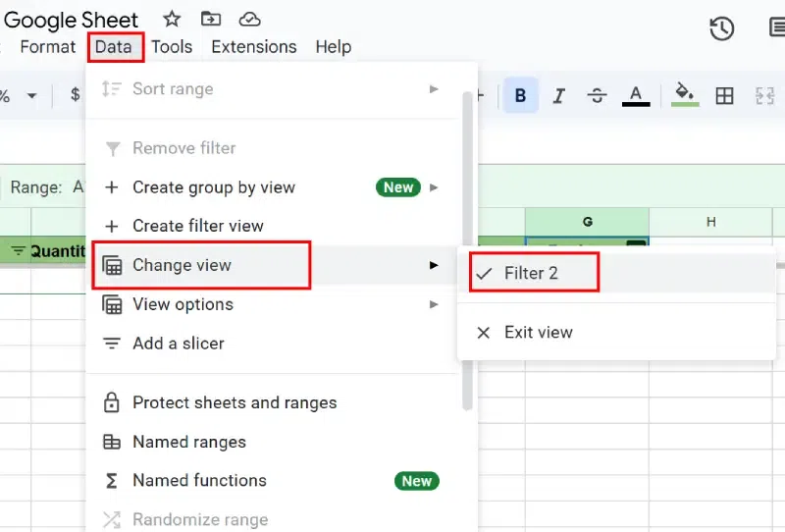Open the version history clock icon
The height and width of the screenshot is (532, 785).
click(x=722, y=28)
